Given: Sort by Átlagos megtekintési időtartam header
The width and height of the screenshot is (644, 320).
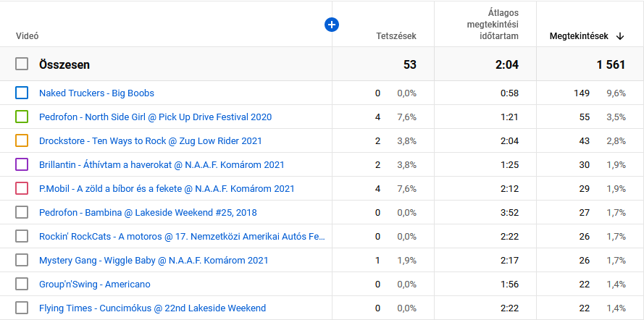Looking at the screenshot, I should click(492, 25).
